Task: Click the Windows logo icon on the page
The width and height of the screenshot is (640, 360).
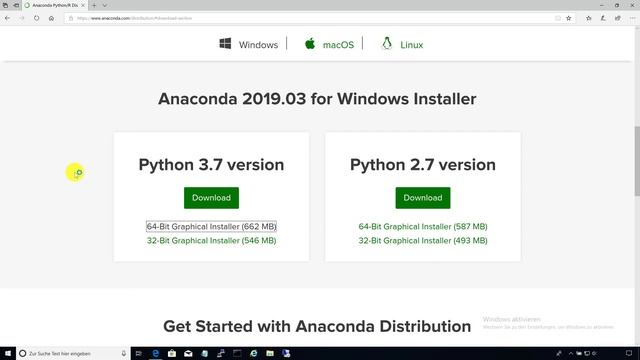Action: (x=225, y=44)
